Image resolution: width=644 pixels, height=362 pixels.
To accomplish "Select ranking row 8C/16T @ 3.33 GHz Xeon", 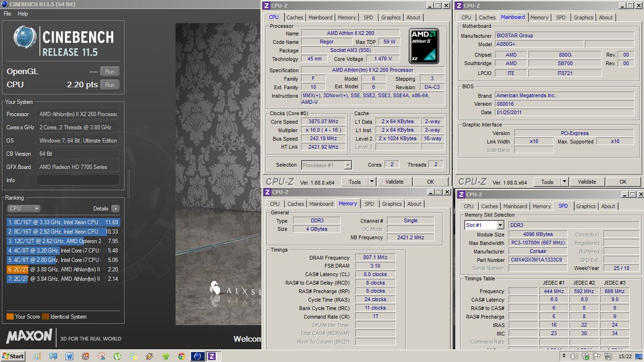I will 63,222.
